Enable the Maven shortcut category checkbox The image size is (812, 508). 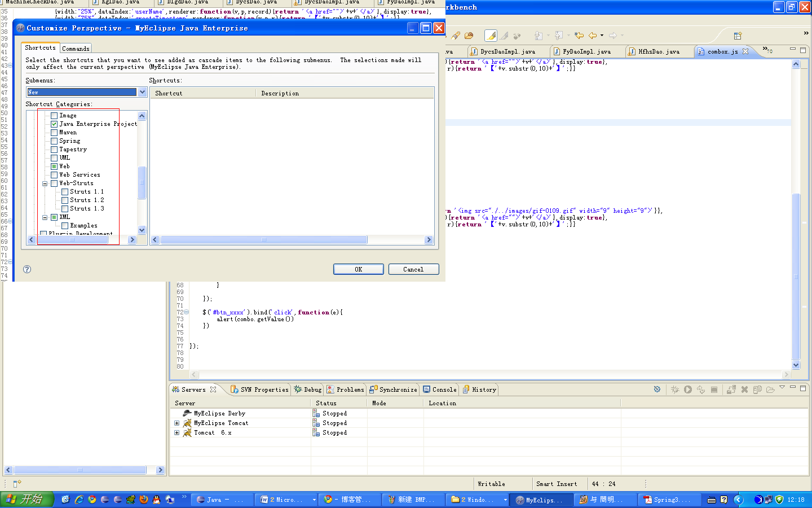pyautogui.click(x=54, y=133)
